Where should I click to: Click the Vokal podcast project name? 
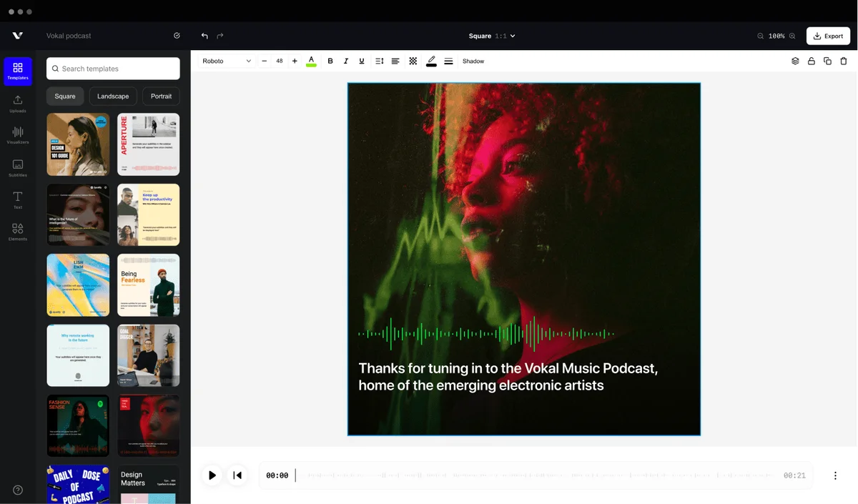[x=69, y=36]
